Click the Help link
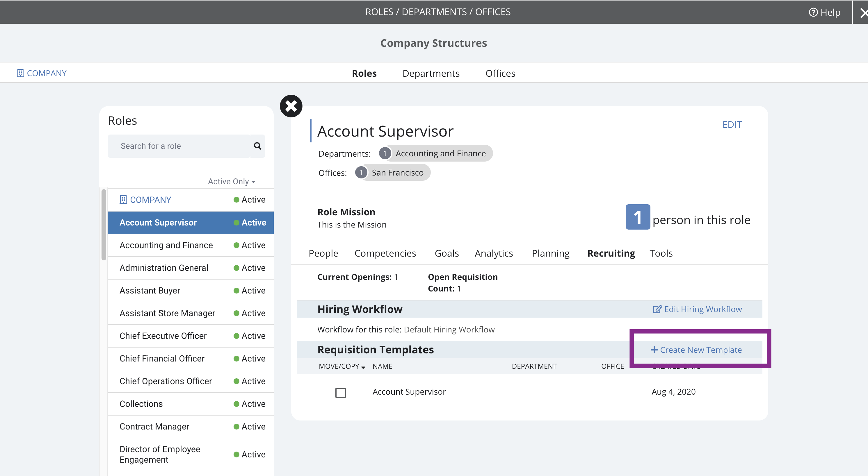Screen dimensions: 868x476 click(825, 12)
